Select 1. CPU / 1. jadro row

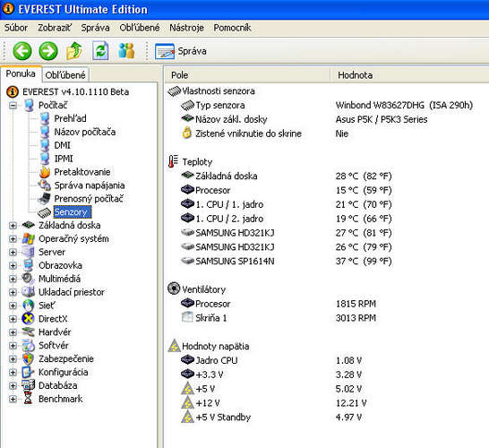coord(287,204)
